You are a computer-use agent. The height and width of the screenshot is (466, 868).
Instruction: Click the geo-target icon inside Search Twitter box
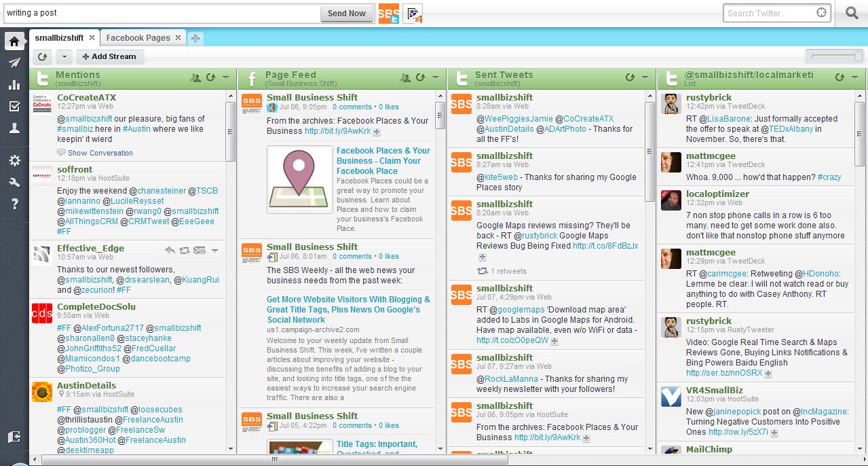pyautogui.click(x=822, y=13)
